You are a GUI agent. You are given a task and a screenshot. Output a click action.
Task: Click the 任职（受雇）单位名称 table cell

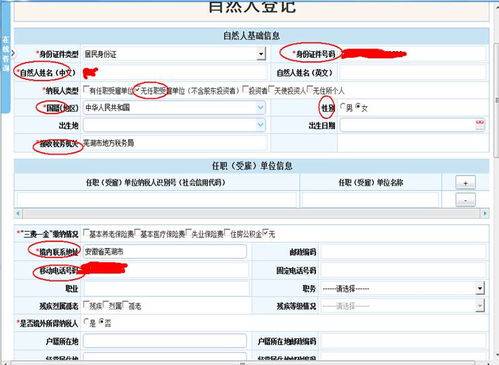(x=370, y=199)
